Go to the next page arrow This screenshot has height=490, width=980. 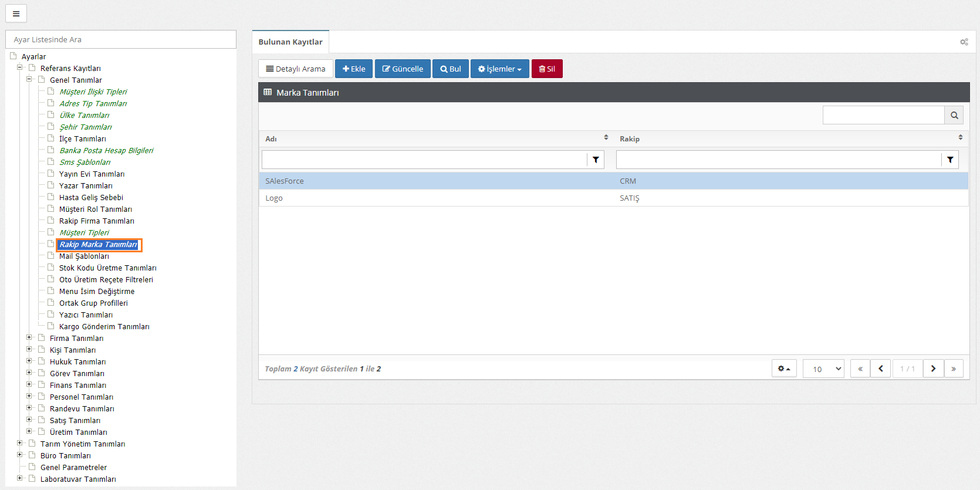click(x=933, y=369)
